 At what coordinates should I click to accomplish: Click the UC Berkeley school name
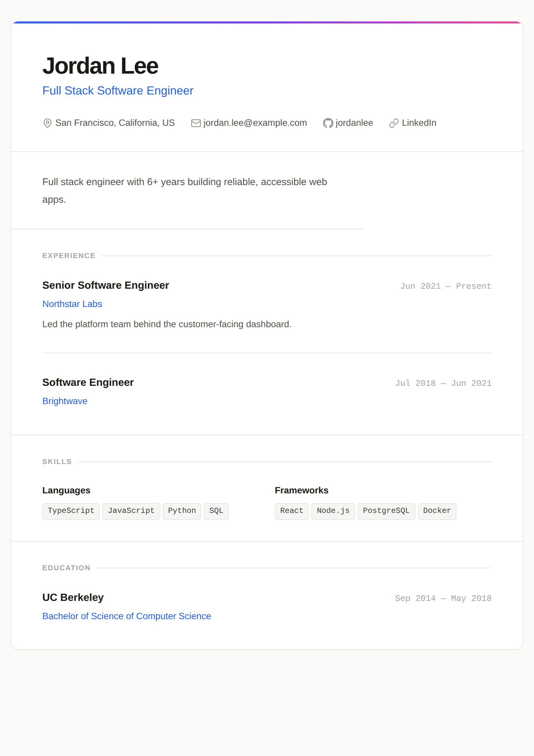[73, 597]
